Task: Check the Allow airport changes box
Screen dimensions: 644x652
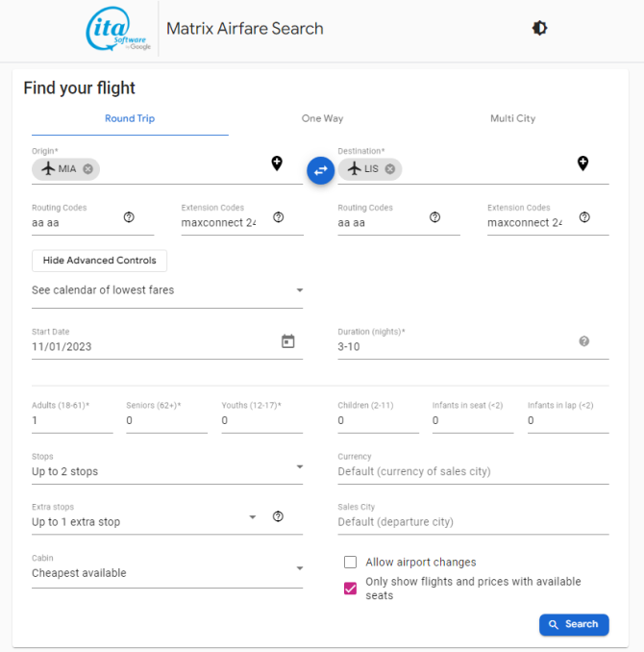Action: click(351, 563)
